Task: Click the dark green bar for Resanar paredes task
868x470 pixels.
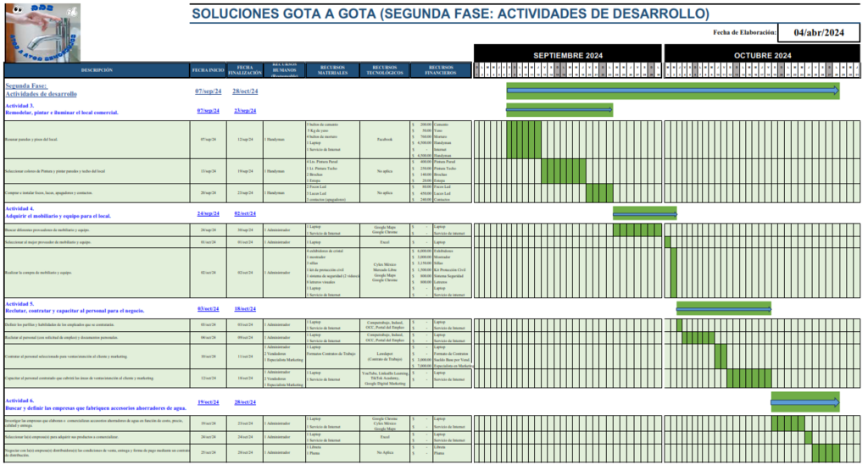Action: click(524, 139)
